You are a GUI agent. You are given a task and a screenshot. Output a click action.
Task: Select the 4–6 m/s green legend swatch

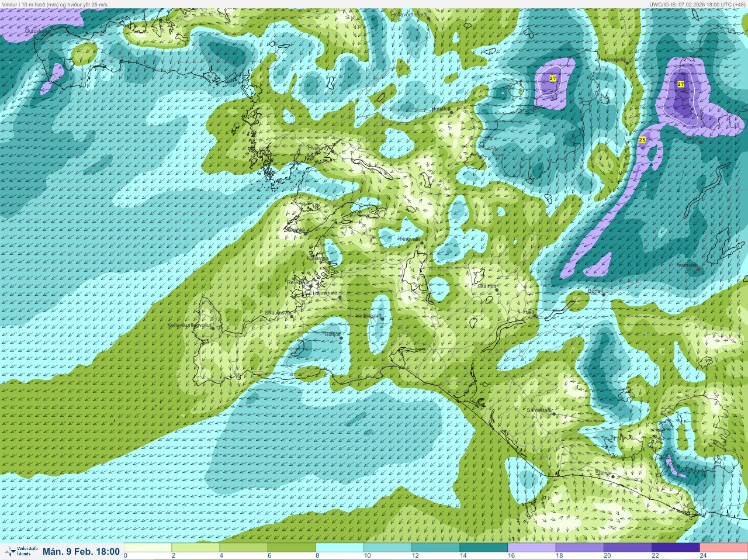244,548
